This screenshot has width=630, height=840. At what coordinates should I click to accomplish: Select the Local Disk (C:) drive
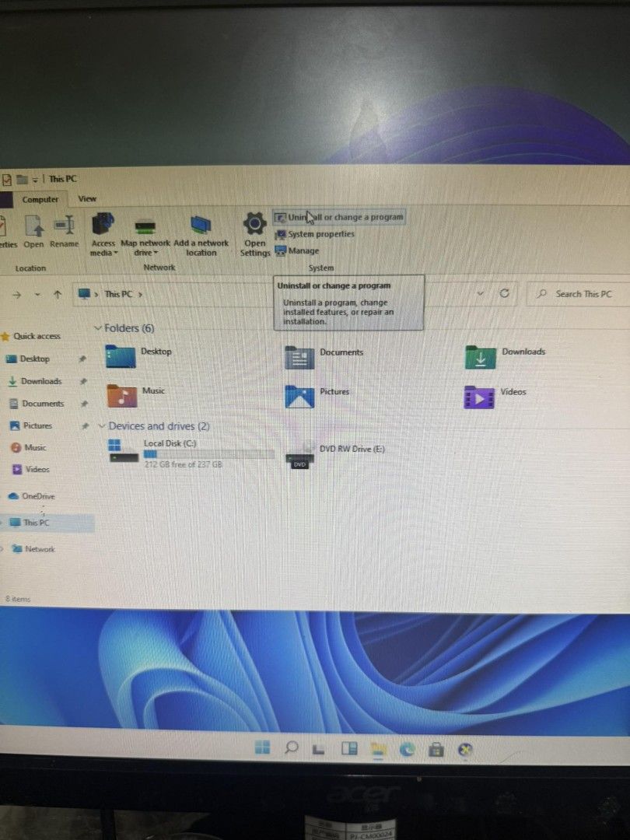click(x=192, y=453)
